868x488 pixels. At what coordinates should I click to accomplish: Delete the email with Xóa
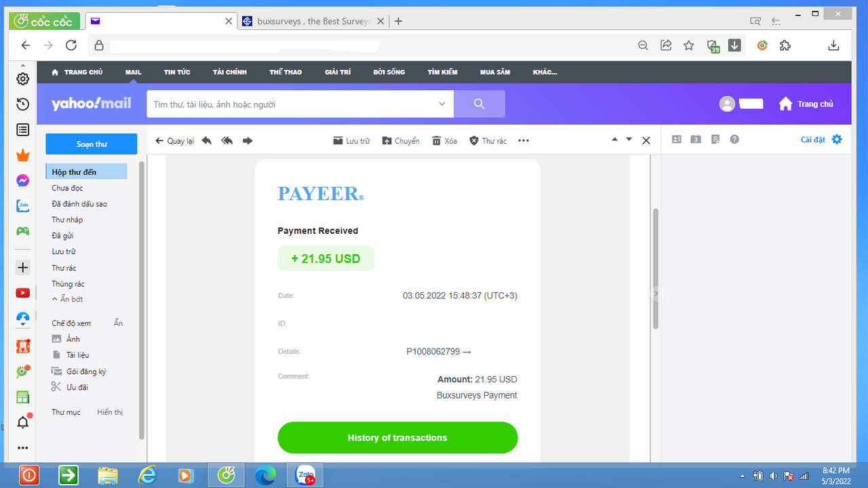444,141
